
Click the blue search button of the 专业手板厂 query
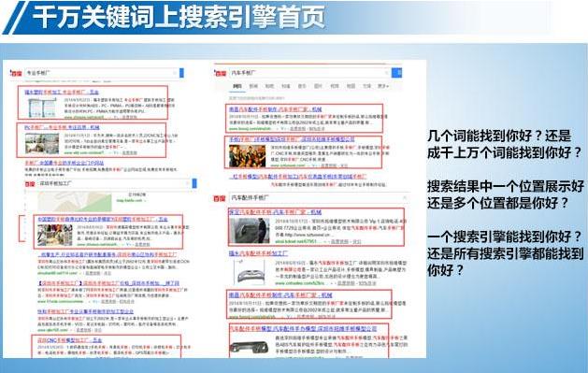[x=181, y=73]
